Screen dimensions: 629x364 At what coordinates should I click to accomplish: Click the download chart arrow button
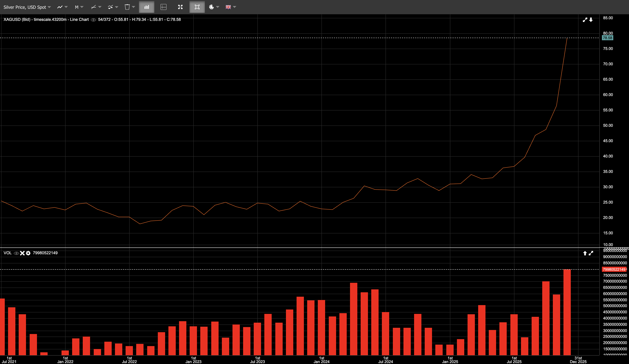(x=591, y=20)
